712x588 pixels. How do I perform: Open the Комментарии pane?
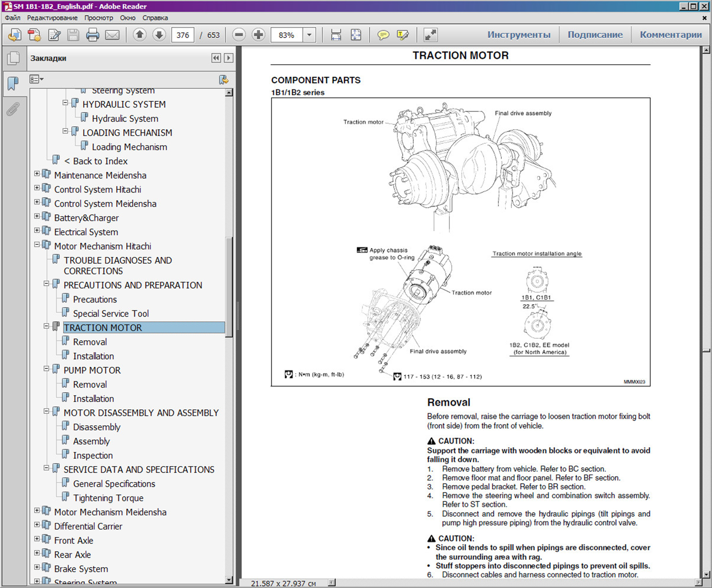(x=670, y=35)
